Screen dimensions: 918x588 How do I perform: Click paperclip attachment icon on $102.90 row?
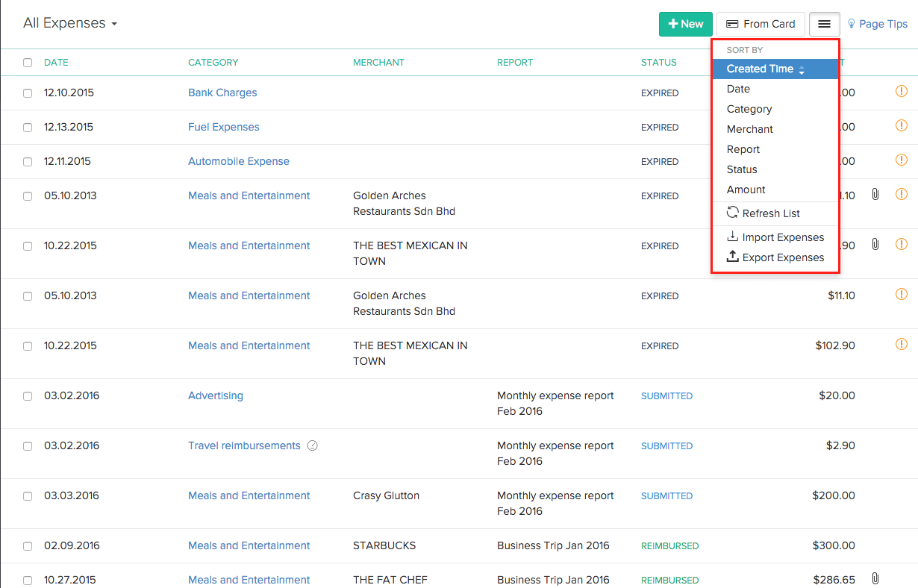(875, 244)
